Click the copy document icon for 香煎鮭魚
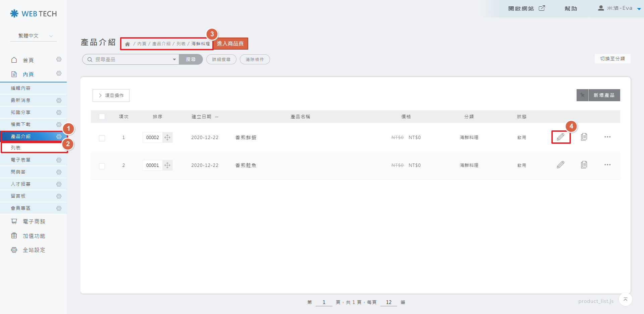Image resolution: width=644 pixels, height=314 pixels. click(x=584, y=165)
